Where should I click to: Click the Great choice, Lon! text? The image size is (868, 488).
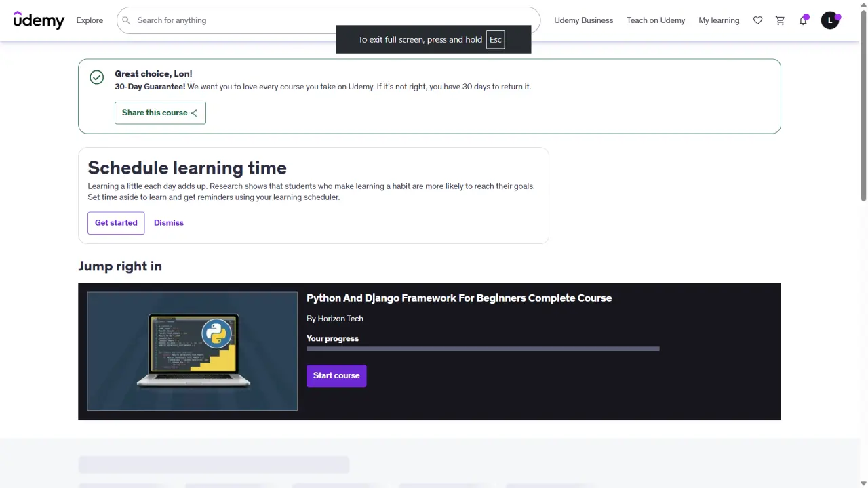(153, 74)
